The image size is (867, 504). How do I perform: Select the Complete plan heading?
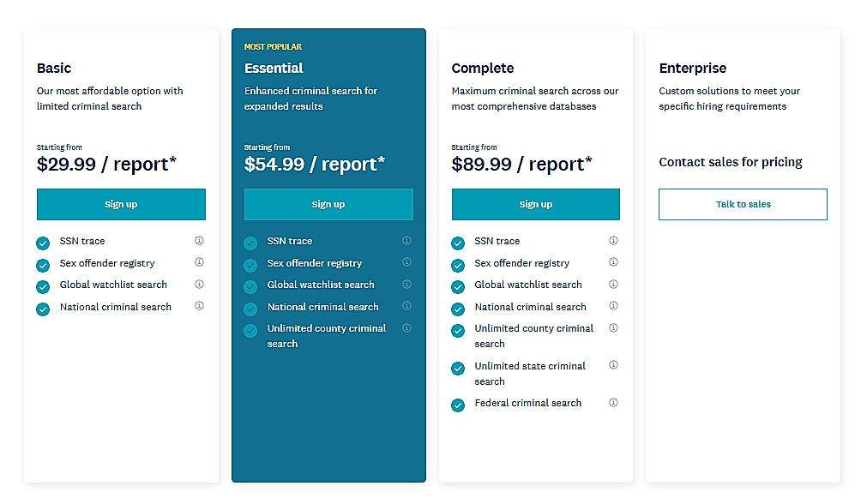483,69
